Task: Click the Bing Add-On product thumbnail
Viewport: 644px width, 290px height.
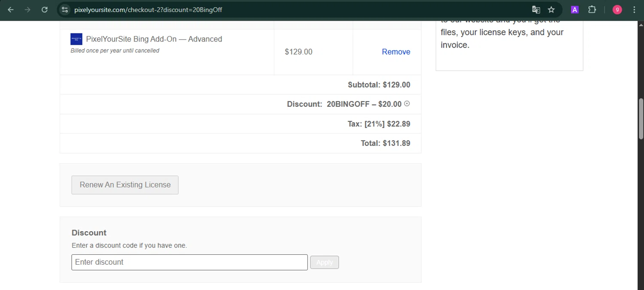Action: (76, 39)
